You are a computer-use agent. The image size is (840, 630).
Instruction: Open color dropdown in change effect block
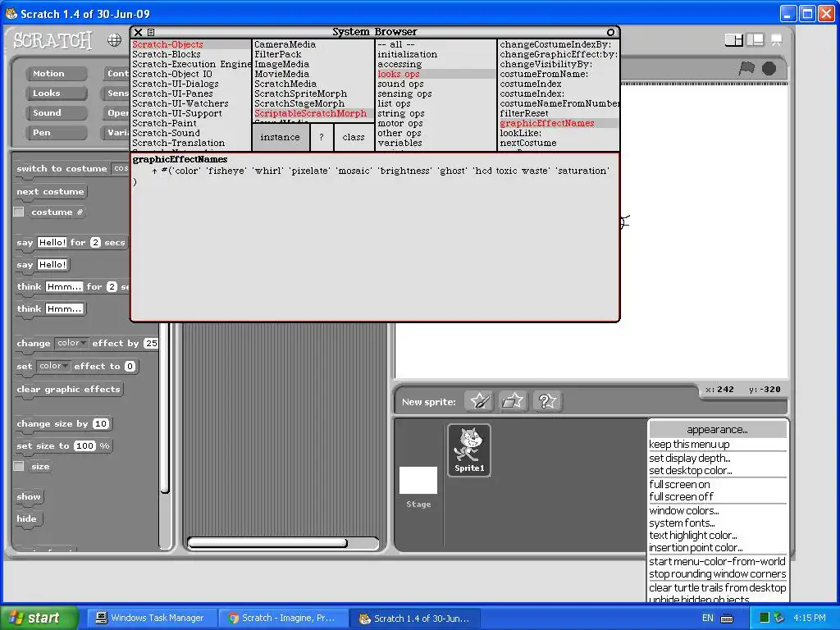click(71, 344)
